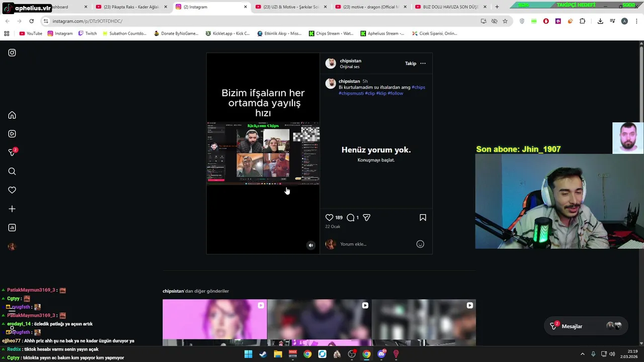Open the 'Chips Stream - Wat...' bookmark
The width and height of the screenshot is (644, 362).
click(x=331, y=34)
